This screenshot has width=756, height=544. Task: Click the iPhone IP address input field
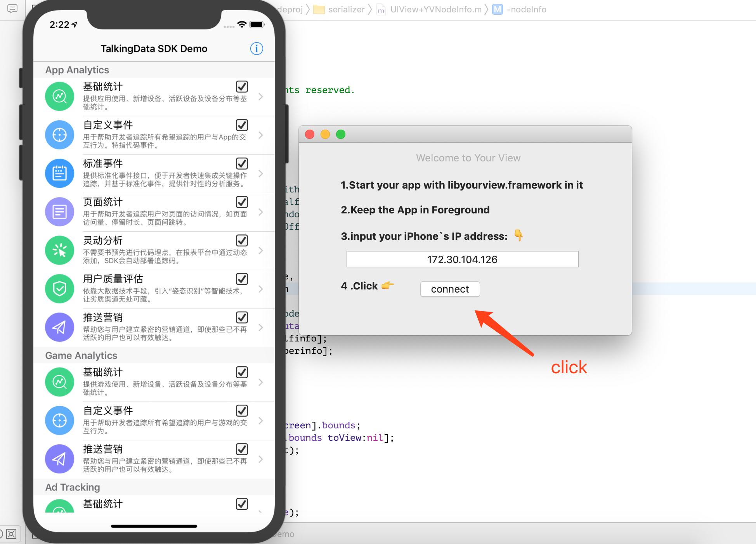462,259
